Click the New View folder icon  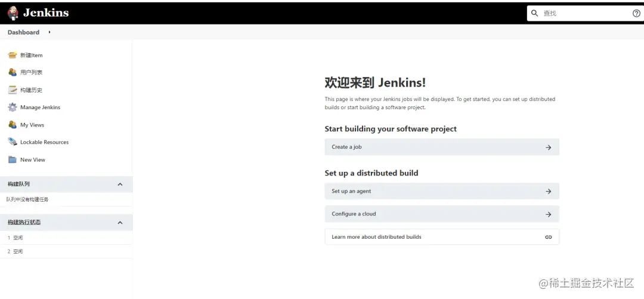tap(13, 159)
